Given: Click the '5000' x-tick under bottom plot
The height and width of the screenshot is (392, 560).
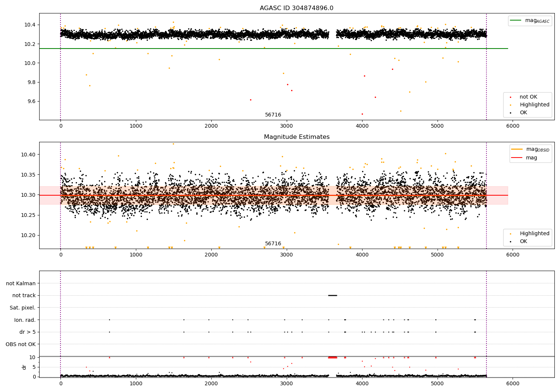Looking at the screenshot, I should point(437,384).
